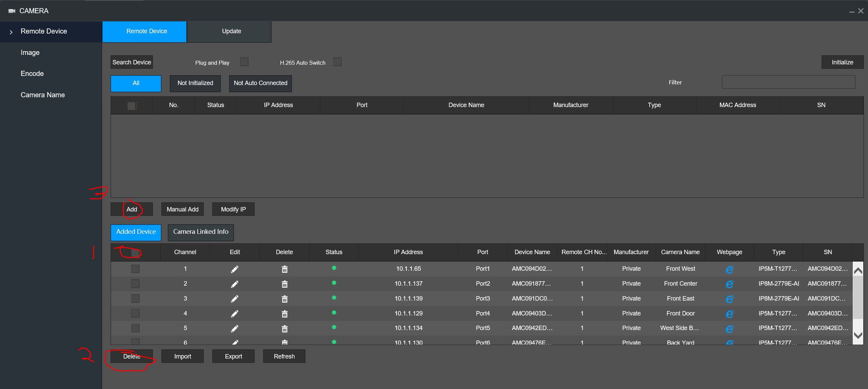Edit channel 3 with the pencil icon

click(x=235, y=299)
